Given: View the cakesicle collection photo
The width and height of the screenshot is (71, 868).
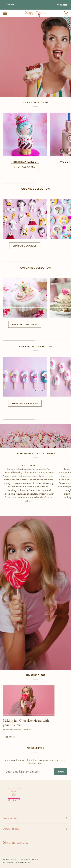Looking at the screenshot, I should tap(25, 377).
